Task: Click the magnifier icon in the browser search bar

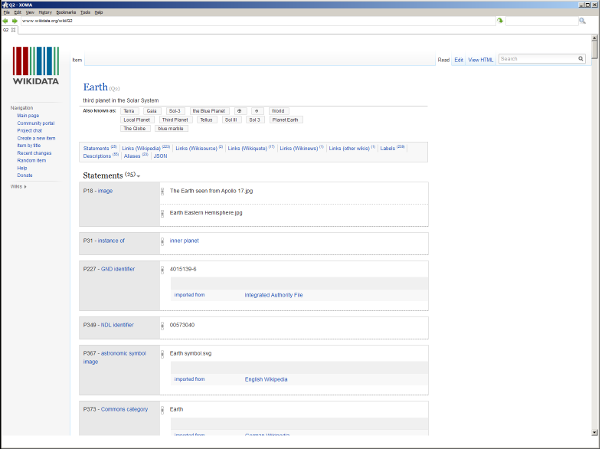Action: [582, 20]
